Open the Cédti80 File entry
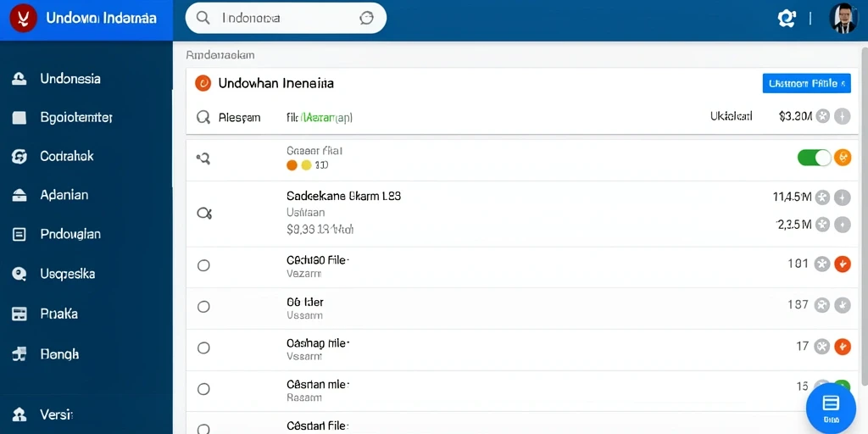Image resolution: width=868 pixels, height=434 pixels. point(319,259)
